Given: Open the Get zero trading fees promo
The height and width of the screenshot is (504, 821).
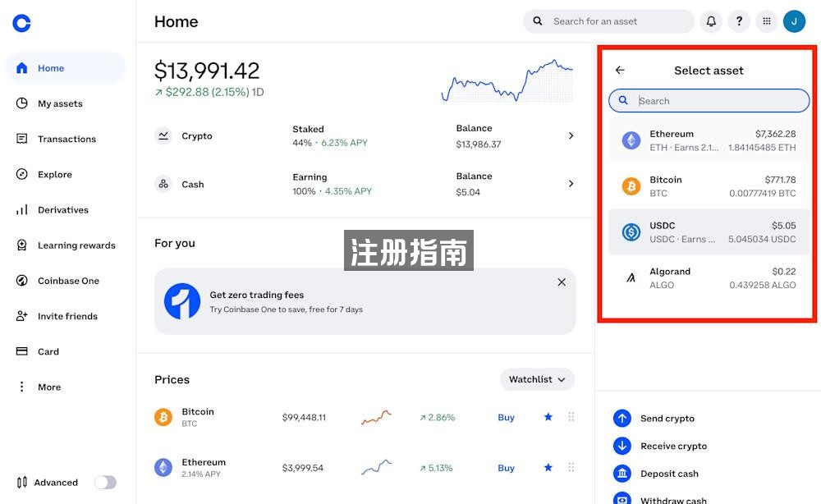Looking at the screenshot, I should click(x=365, y=301).
